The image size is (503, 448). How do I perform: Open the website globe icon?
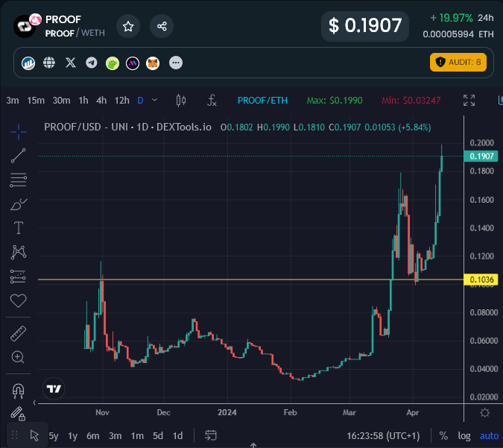point(49,63)
